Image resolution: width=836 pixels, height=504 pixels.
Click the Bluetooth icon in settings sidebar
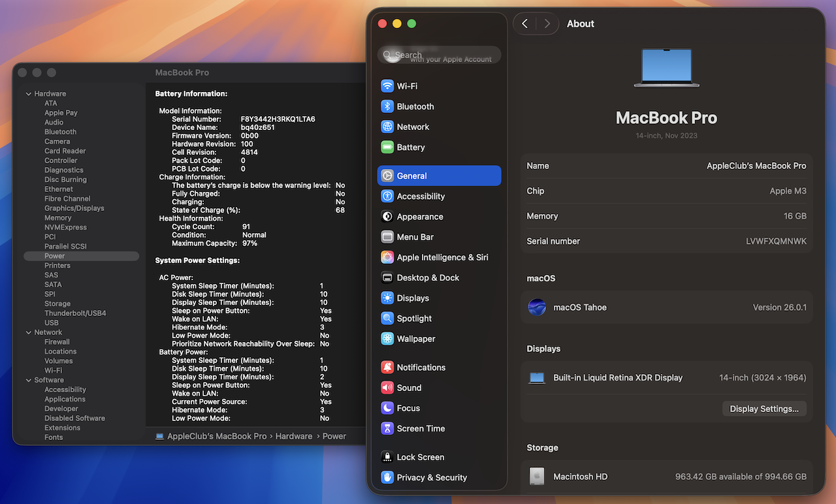(x=387, y=106)
